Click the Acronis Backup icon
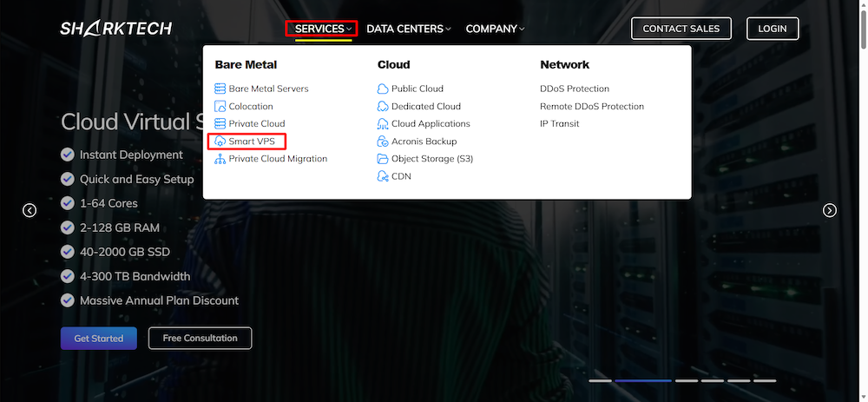Image resolution: width=868 pixels, height=402 pixels. coord(383,142)
